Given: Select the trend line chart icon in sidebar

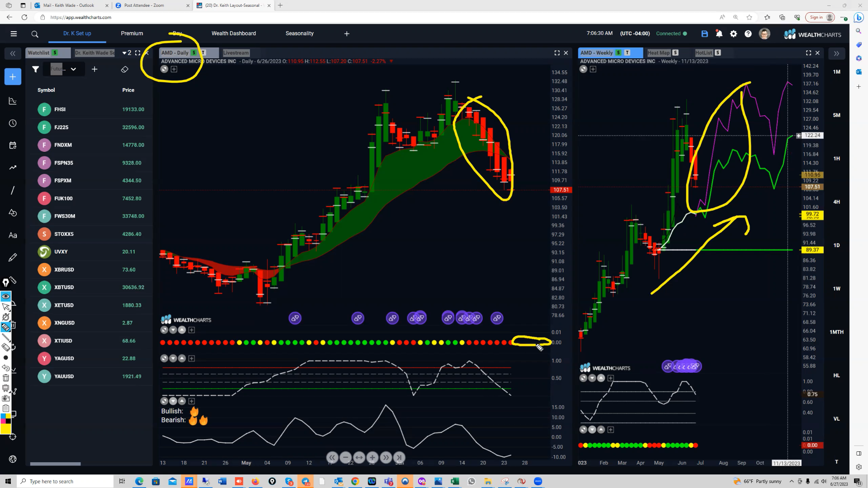Looking at the screenshot, I should pyautogui.click(x=13, y=168).
